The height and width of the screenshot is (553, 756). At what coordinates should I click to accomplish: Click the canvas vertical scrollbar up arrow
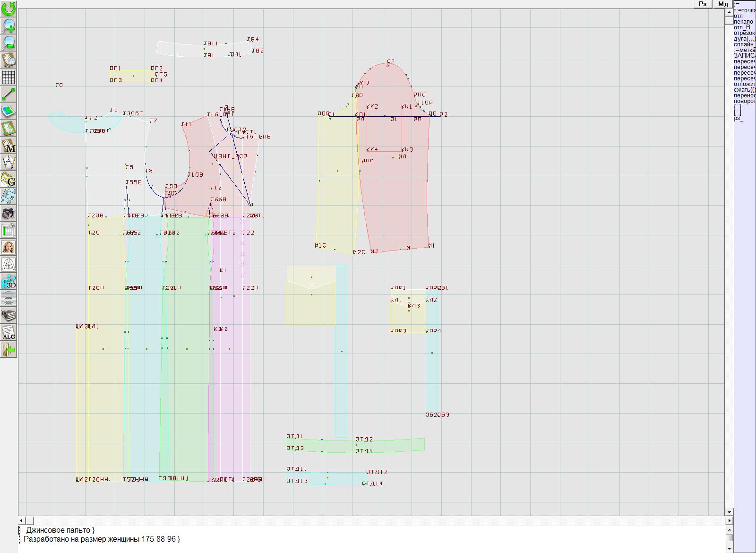[729, 12]
